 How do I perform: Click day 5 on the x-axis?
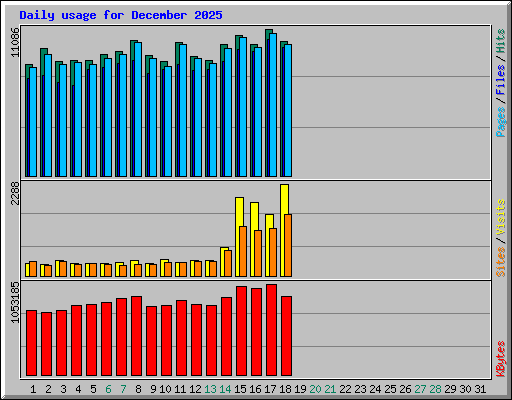tap(93, 389)
